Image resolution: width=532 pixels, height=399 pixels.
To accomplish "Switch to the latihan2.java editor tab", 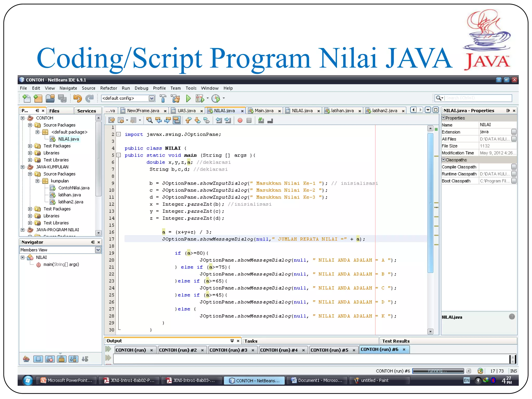I will tap(384, 111).
